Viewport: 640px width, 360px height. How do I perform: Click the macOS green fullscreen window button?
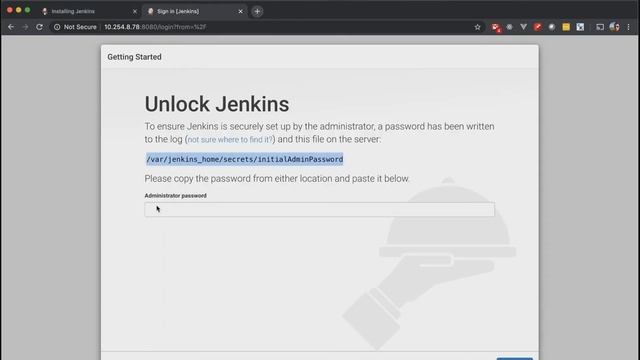pos(27,10)
